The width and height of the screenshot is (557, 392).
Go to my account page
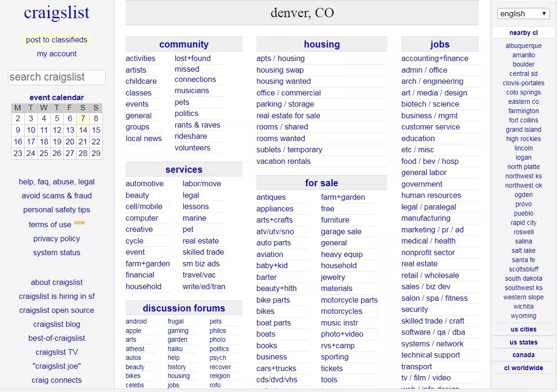pyautogui.click(x=56, y=54)
